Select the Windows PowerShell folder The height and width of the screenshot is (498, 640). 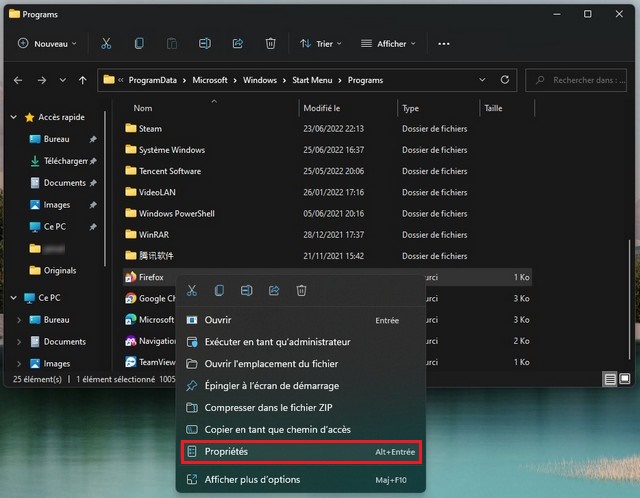(x=327, y=213)
